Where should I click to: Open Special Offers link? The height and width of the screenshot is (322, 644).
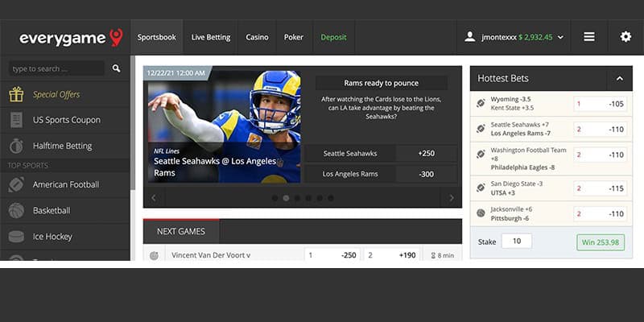click(x=56, y=94)
